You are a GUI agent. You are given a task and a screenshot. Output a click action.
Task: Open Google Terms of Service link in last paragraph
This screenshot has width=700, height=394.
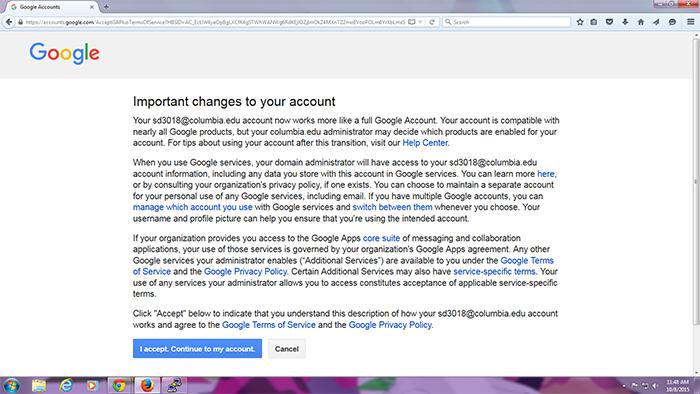coord(269,325)
